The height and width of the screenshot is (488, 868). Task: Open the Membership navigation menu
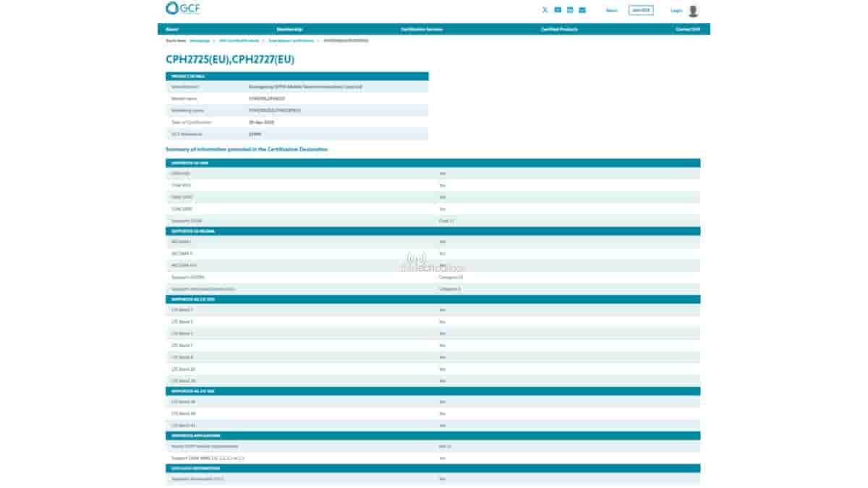pyautogui.click(x=289, y=30)
